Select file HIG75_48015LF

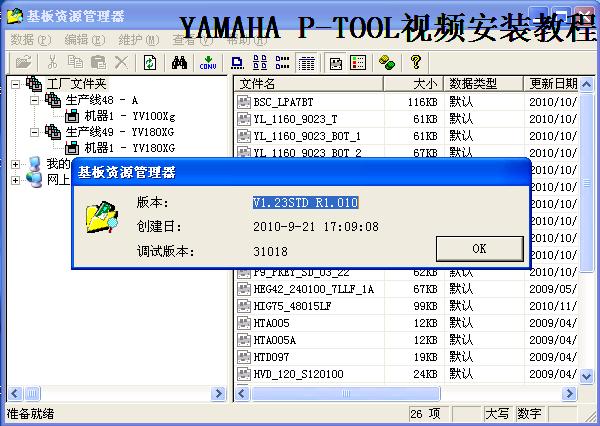292,306
